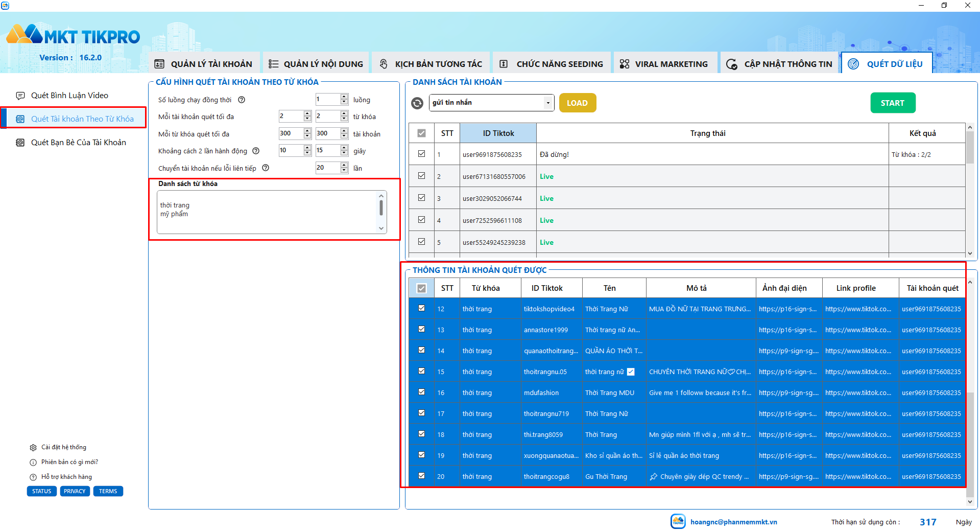Click the refresh icon beside category dropdown
The image size is (980, 531).
[417, 103]
